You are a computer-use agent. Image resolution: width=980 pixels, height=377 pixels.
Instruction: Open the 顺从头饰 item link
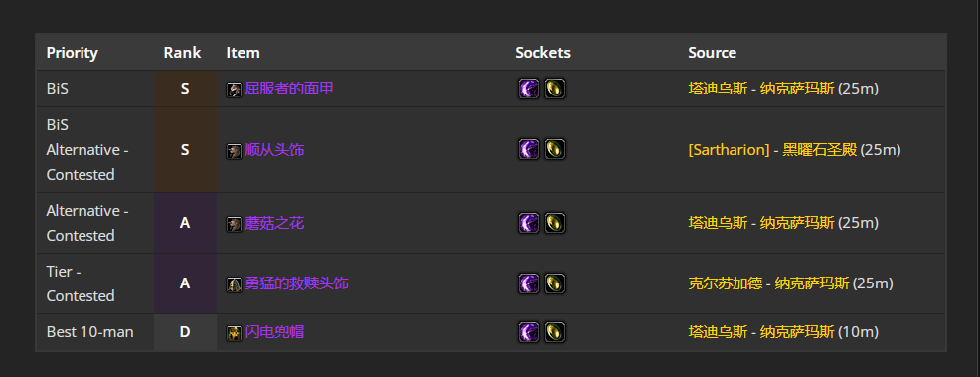274,150
